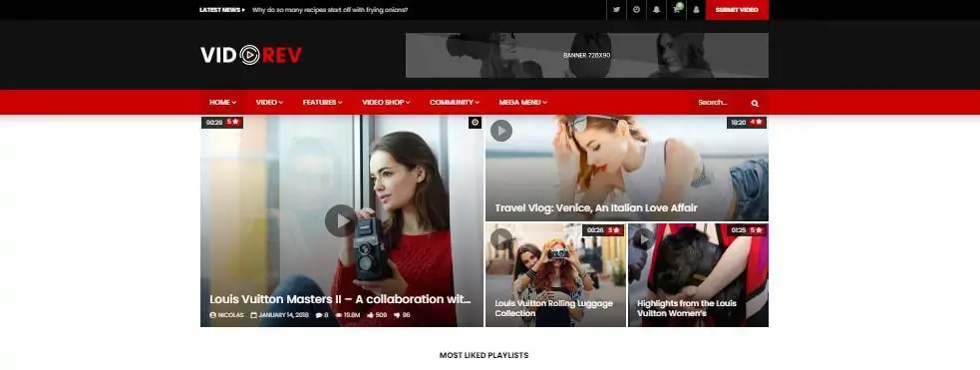
Task: Expand the Video Shop menu
Action: tap(386, 103)
